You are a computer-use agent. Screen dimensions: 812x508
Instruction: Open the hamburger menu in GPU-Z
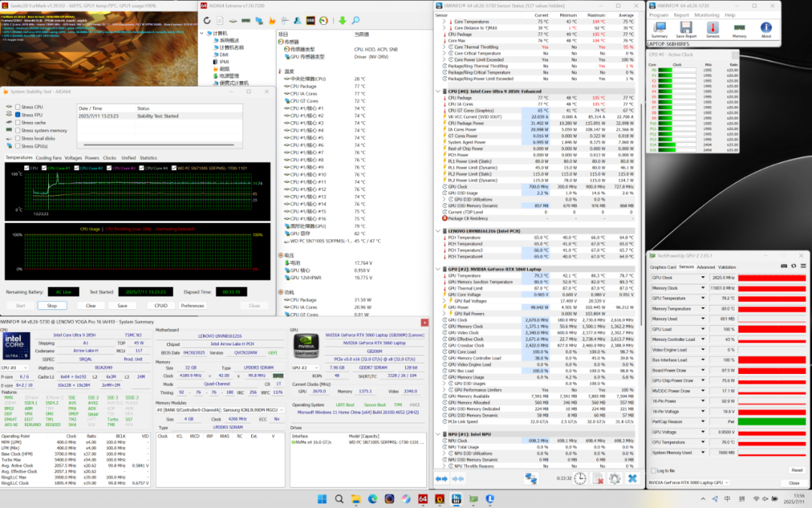[803, 266]
